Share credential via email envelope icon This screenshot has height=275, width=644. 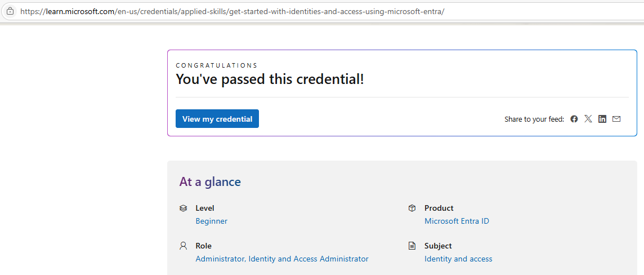click(616, 119)
